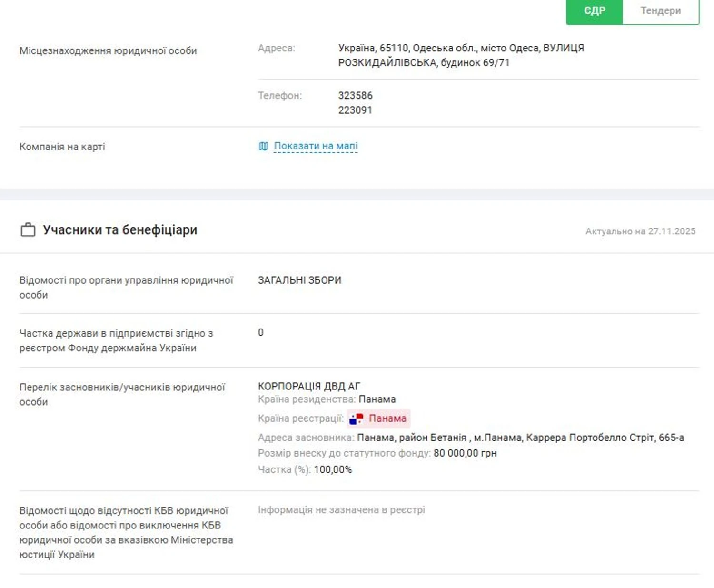This screenshot has width=714, height=588.
Task: Click the 80 000,00 грн contribution amount
Action: tap(465, 453)
